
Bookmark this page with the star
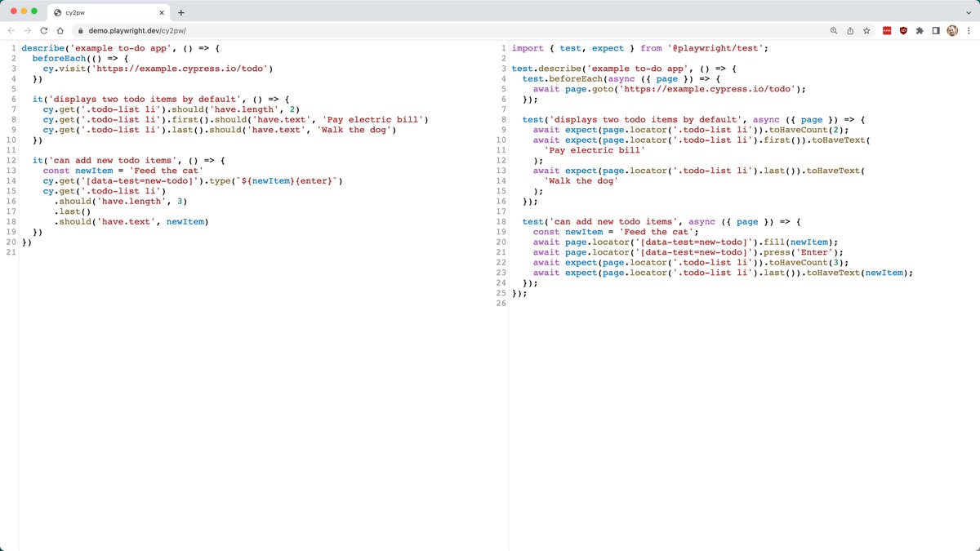point(866,30)
